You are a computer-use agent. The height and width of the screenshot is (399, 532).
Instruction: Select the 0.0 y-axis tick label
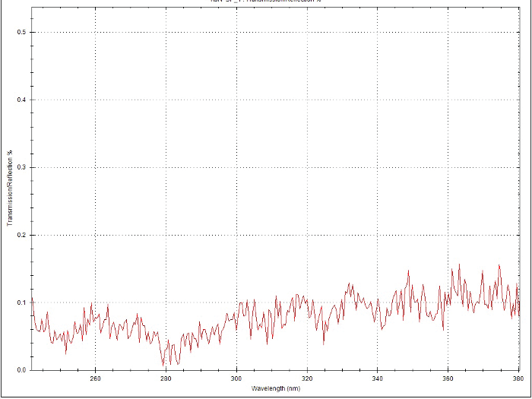(x=22, y=370)
